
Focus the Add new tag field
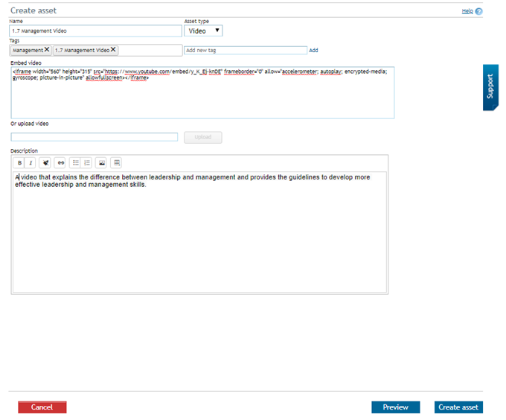point(246,51)
